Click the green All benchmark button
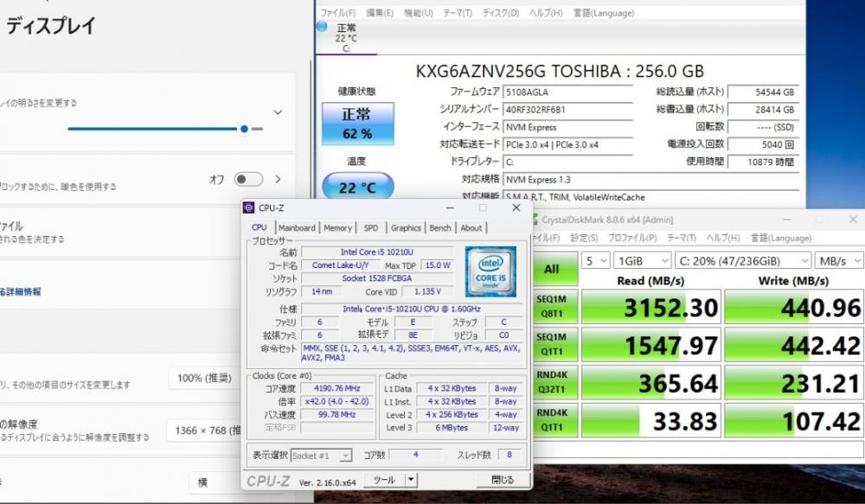This screenshot has width=865, height=504. 551,269
